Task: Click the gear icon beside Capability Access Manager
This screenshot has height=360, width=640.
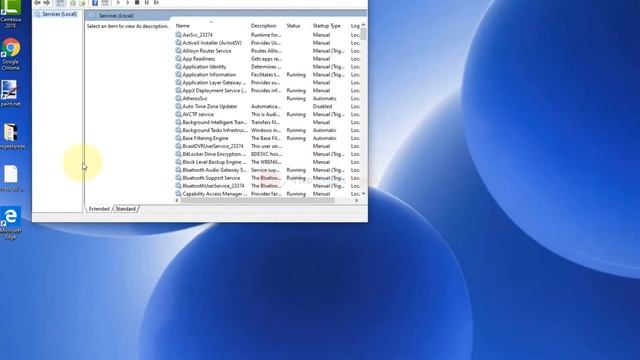Action: coord(178,194)
